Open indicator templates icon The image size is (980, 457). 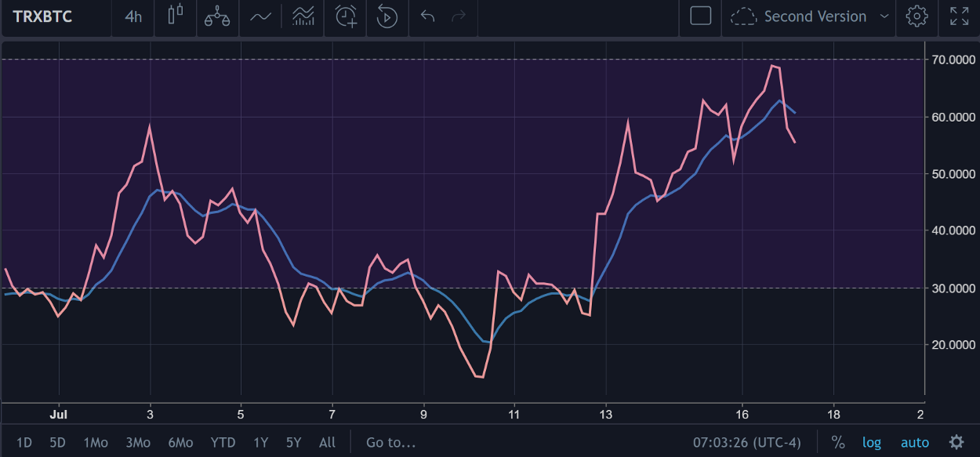303,16
